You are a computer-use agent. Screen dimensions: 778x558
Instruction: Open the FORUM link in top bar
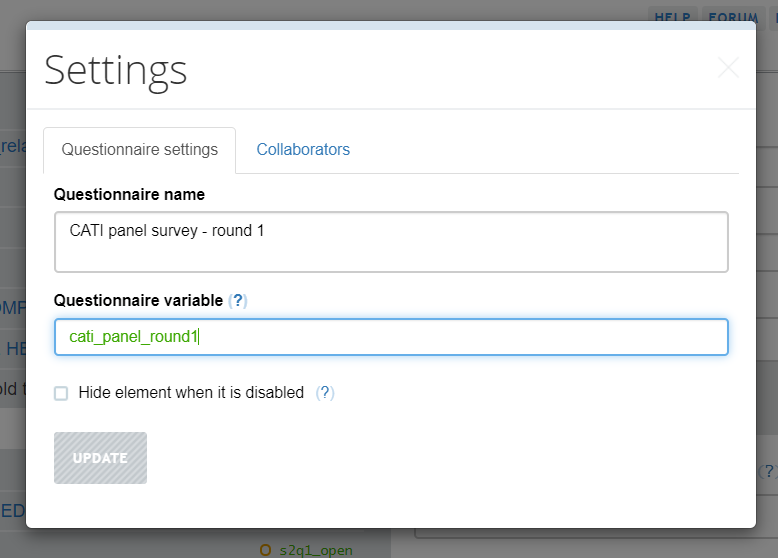click(733, 16)
